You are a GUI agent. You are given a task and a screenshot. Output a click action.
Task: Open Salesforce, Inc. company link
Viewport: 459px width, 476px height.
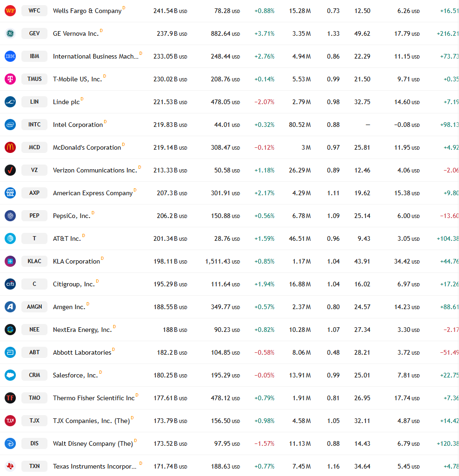point(75,375)
